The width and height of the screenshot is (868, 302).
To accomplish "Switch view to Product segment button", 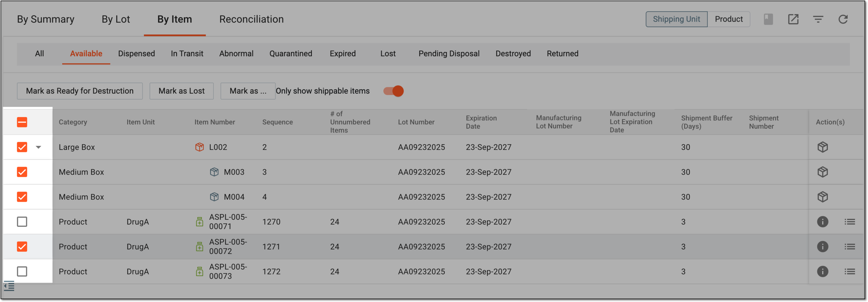I will click(728, 19).
